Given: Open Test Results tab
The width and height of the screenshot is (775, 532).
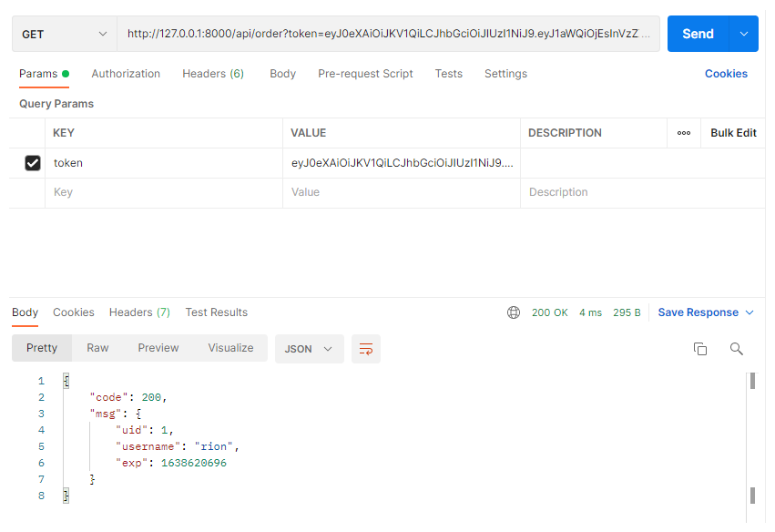Looking at the screenshot, I should 217,312.
